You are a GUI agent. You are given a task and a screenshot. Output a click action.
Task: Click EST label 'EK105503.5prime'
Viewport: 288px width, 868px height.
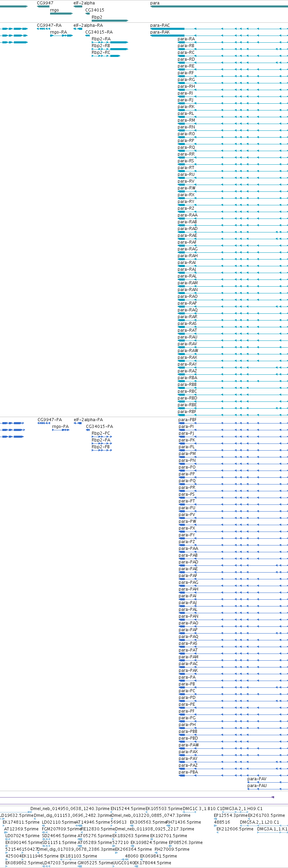pos(164,809)
